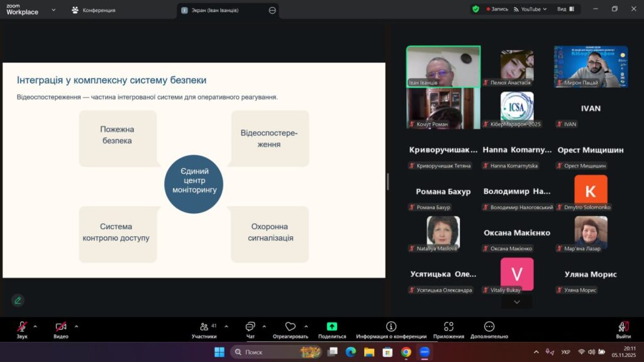The width and height of the screenshot is (644, 362).
Task: Click the Windows taskbar Поиск search field
Action: tap(272, 352)
